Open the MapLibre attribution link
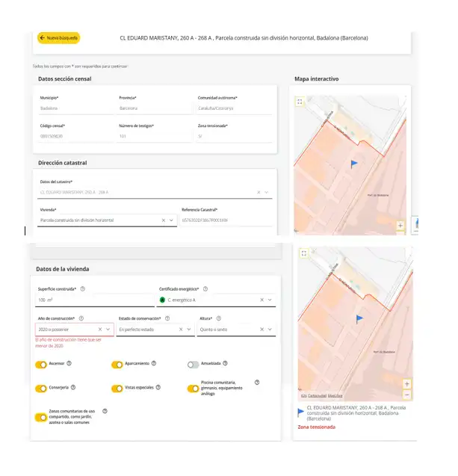458x476 pixels. [335, 395]
